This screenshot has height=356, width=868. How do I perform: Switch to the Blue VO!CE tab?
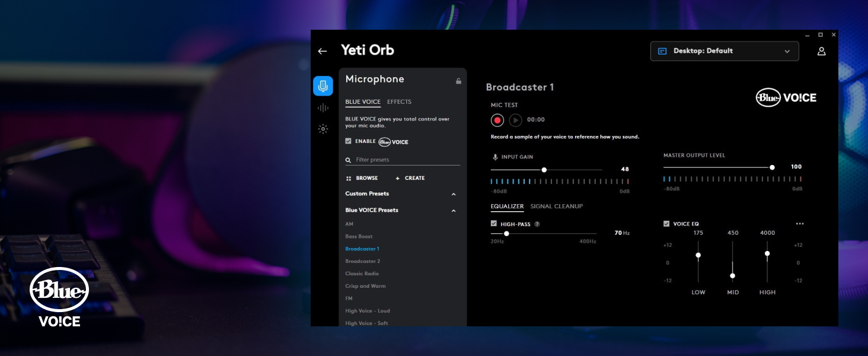[x=363, y=102]
